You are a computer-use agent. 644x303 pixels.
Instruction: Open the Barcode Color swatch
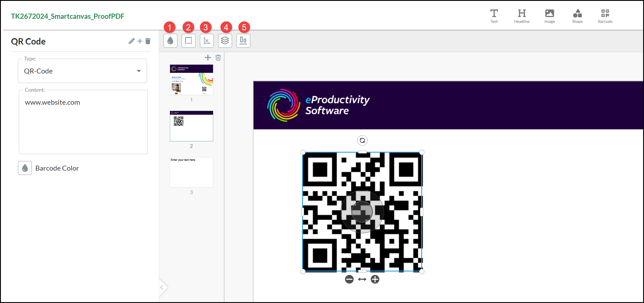[25, 168]
